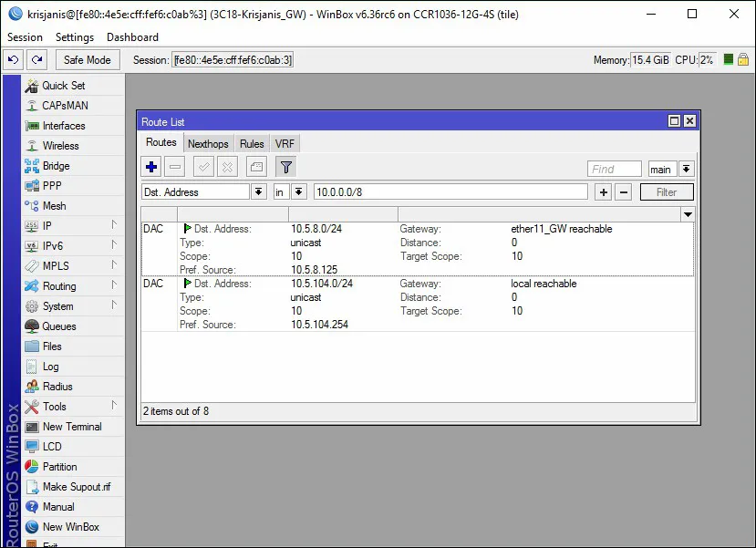Click the Comment icon in Route List toolbar

coord(256,167)
